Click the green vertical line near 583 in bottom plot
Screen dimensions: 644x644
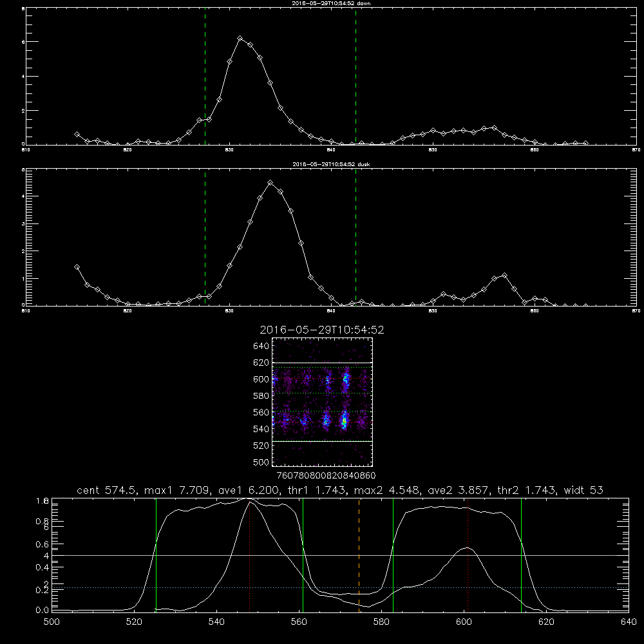click(393, 554)
